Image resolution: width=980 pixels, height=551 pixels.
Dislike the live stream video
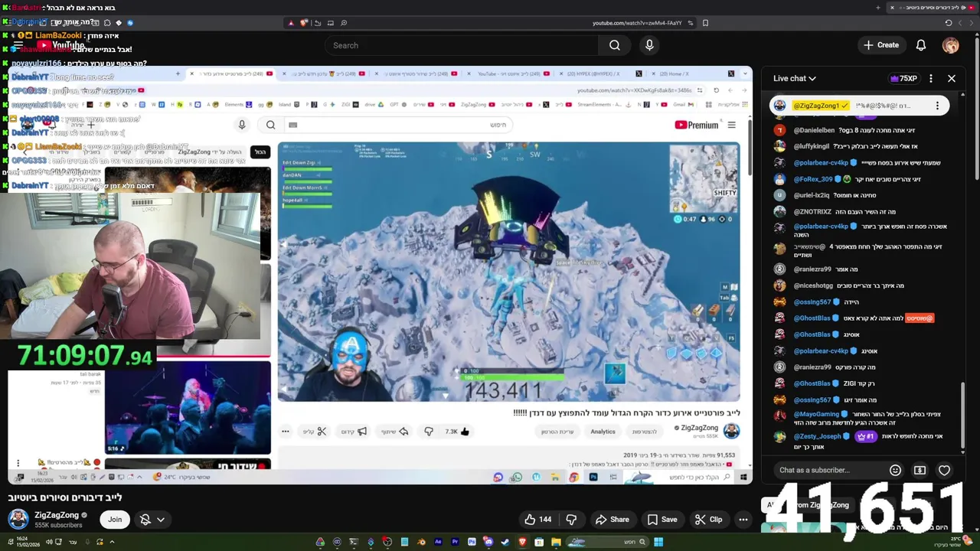571,520
